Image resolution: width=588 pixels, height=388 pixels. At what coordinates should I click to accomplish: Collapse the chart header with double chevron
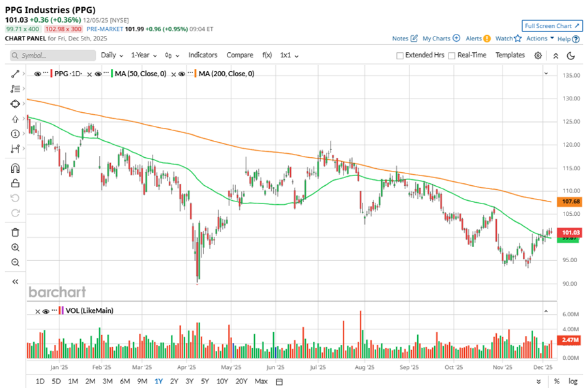(556, 55)
